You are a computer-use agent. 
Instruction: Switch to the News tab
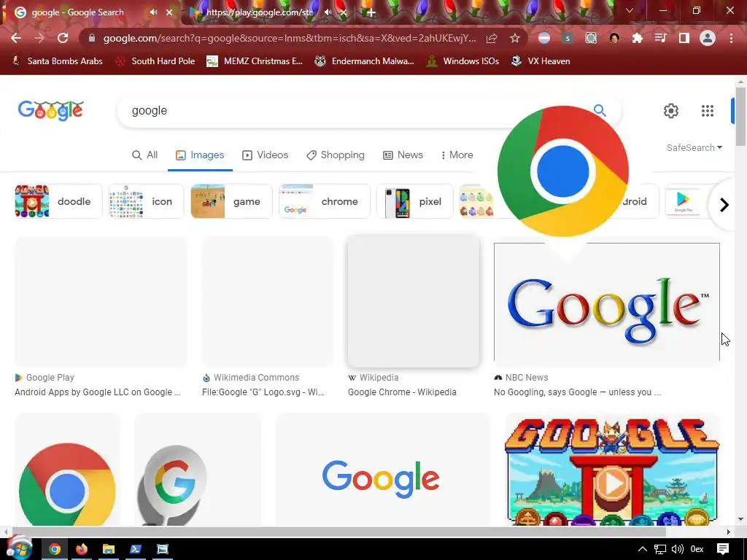point(403,155)
